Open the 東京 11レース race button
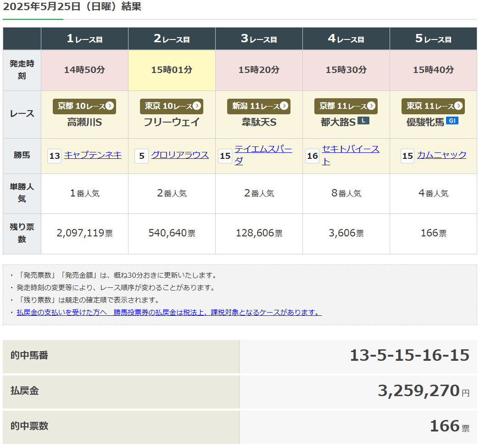Viewport: 480px width, 448px height. click(433, 106)
